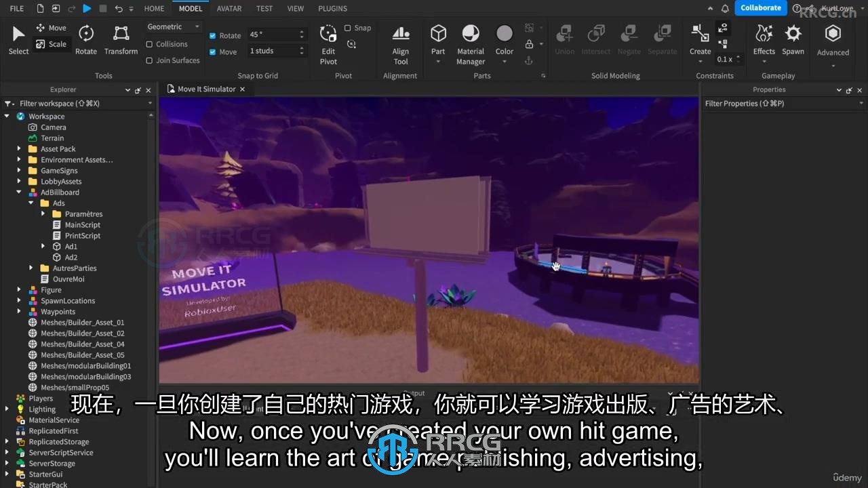This screenshot has width=868, height=488.
Task: Click the New file icon
Action: pos(40,8)
